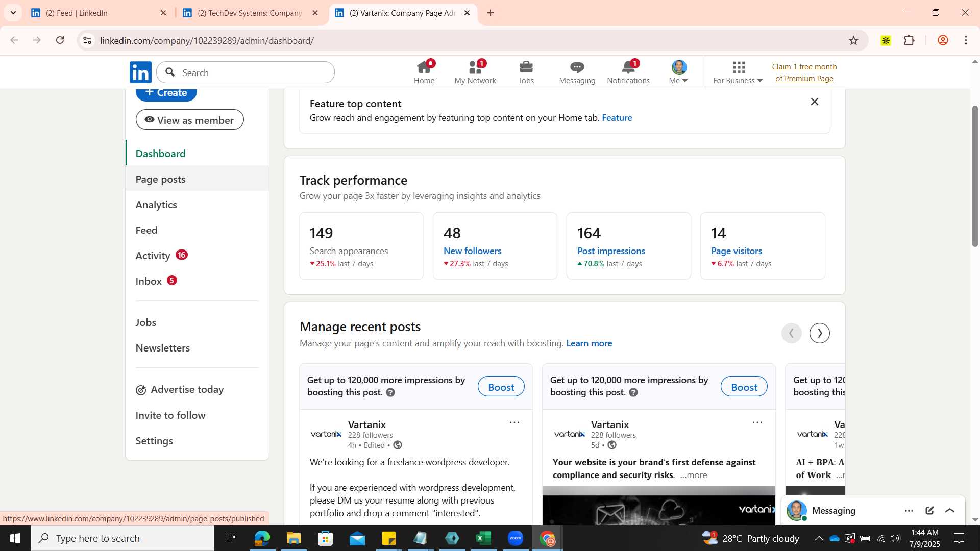Open options menu on 4h Vartanix post
Image resolution: width=980 pixels, height=551 pixels.
514,422
